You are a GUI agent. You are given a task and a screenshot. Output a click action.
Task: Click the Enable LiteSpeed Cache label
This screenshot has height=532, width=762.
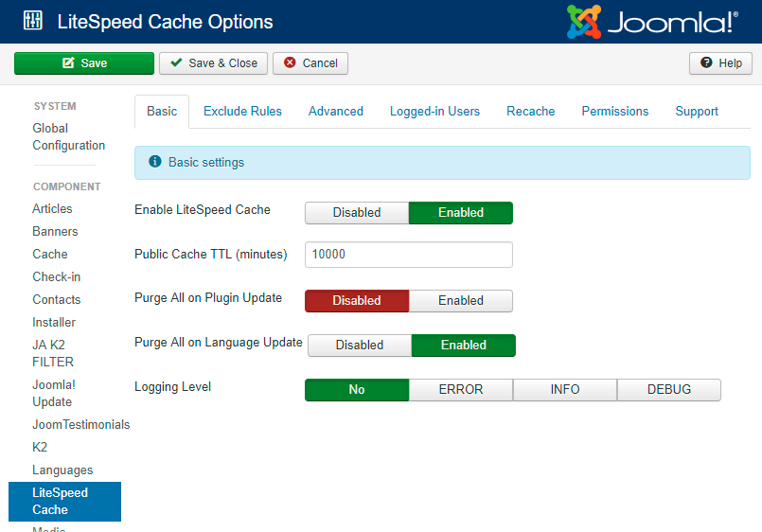click(203, 209)
